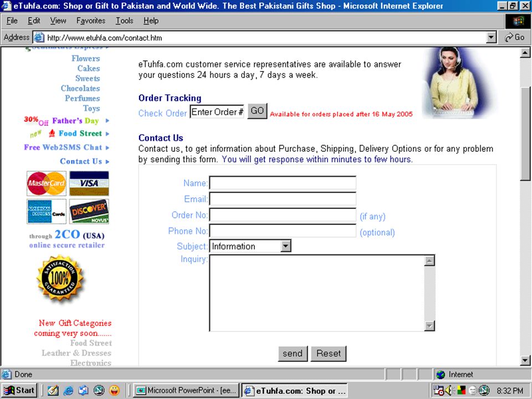Click the Inquiry box scroll down arrow
The width and height of the screenshot is (532, 399).
click(429, 326)
